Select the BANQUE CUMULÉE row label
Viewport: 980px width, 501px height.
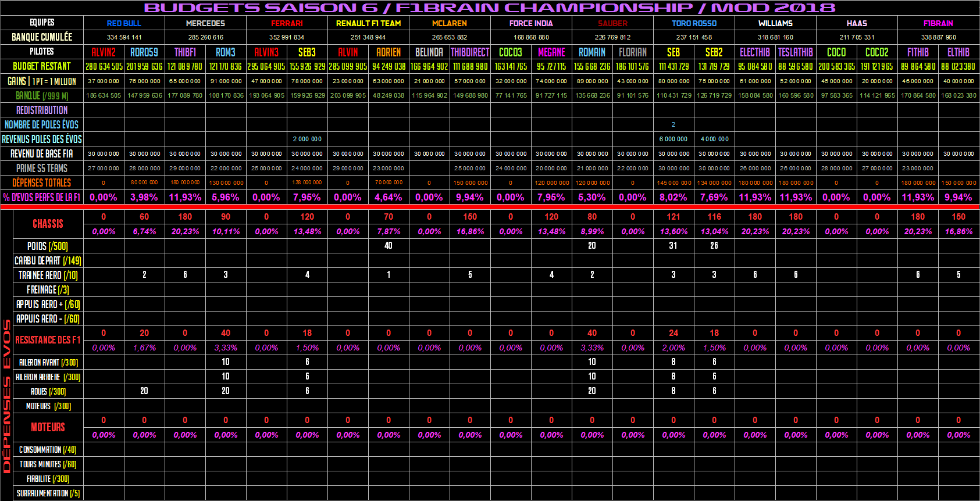tap(42, 37)
